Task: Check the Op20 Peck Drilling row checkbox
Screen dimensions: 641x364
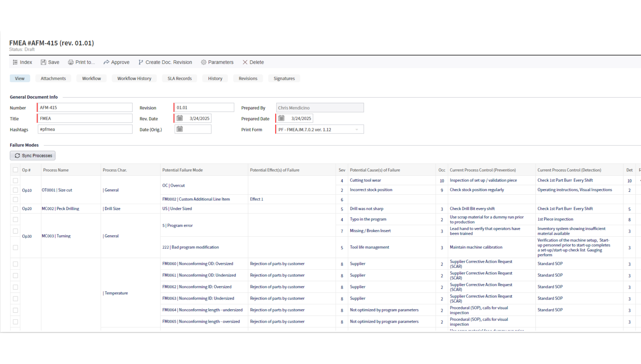Action: click(16, 209)
